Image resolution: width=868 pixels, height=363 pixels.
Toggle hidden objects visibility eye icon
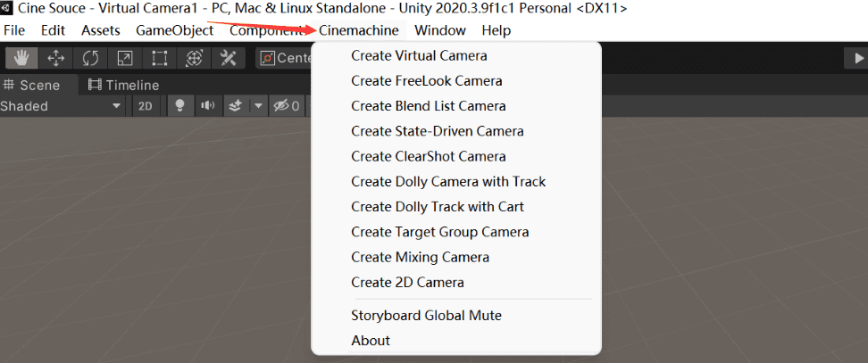pyautogui.click(x=284, y=106)
